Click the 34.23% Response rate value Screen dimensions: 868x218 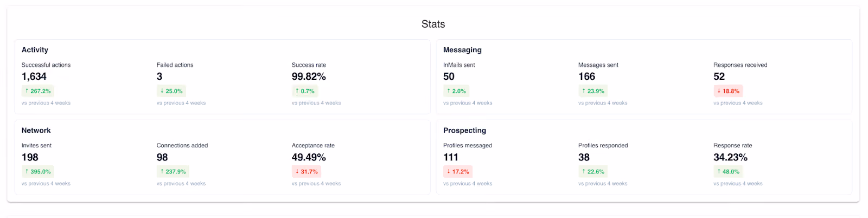coord(730,157)
